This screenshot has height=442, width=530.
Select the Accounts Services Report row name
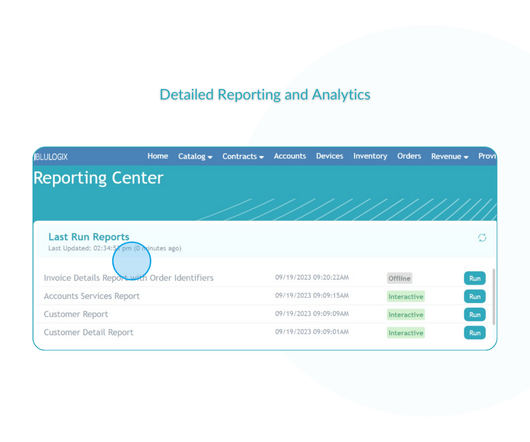(x=92, y=296)
